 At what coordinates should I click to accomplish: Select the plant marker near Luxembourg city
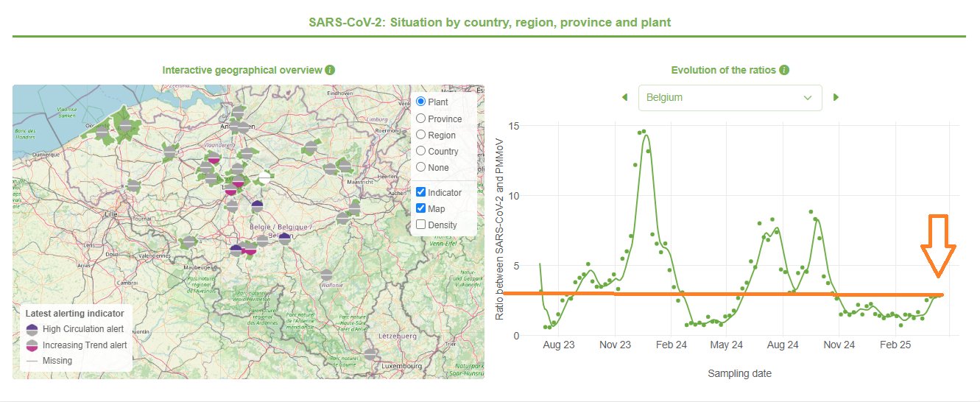pos(370,355)
